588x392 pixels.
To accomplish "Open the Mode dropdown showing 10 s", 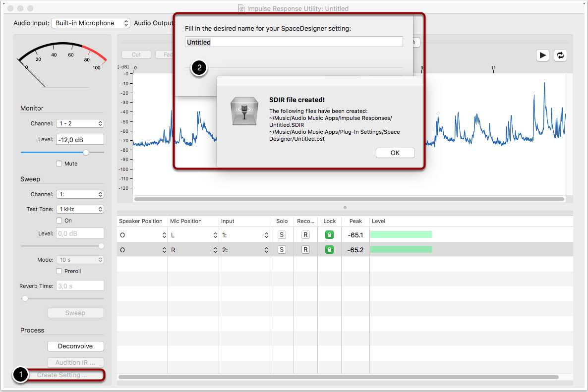I will point(80,260).
